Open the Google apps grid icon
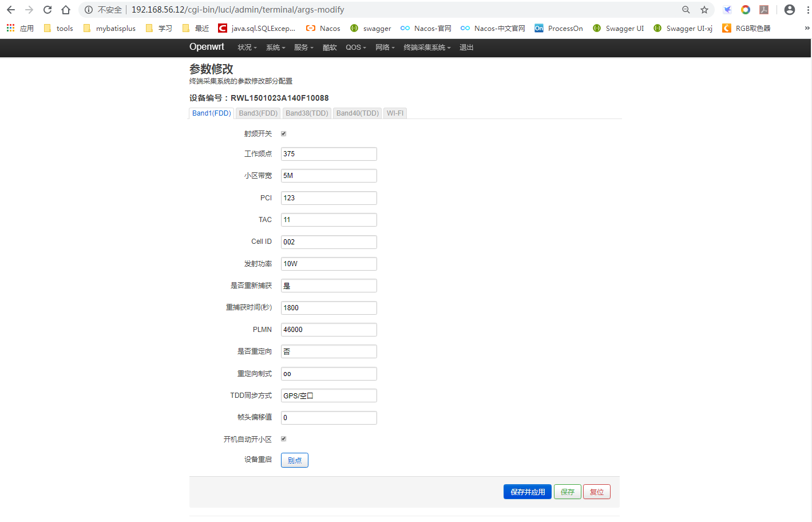The image size is (812, 522). pos(10,27)
